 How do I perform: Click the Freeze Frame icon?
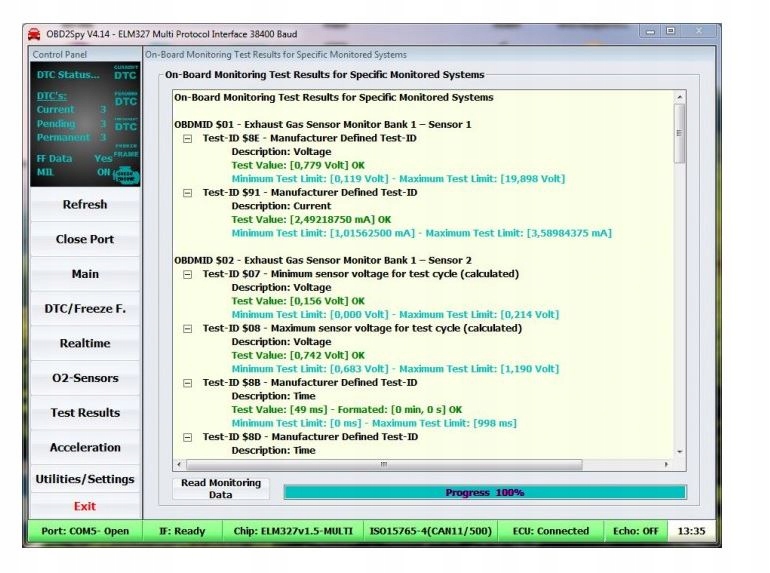126,151
